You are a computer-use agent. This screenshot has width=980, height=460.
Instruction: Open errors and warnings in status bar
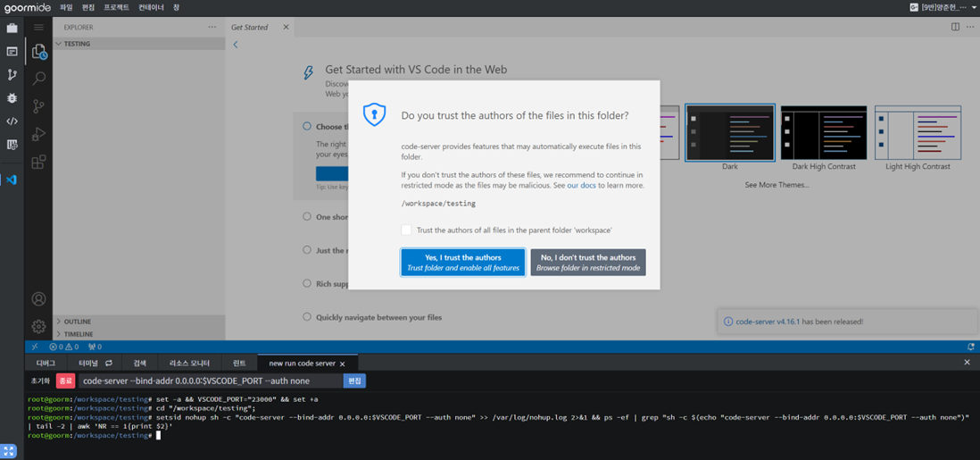tap(64, 346)
